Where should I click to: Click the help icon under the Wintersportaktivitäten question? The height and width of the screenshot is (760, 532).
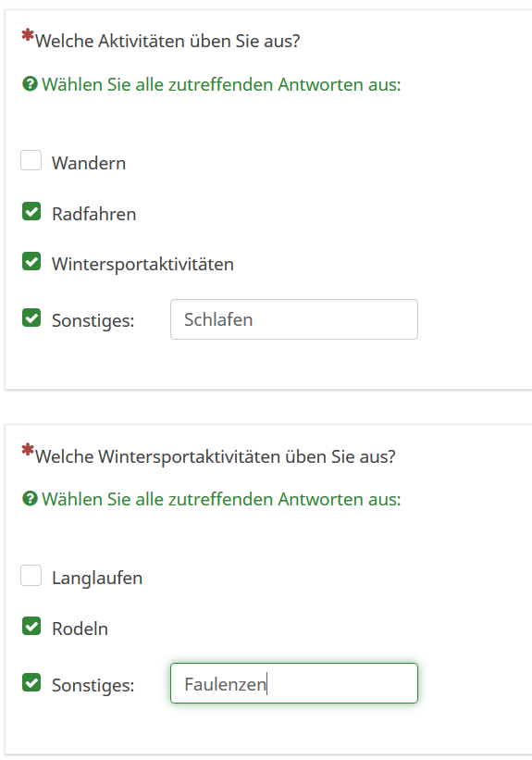tap(30, 499)
